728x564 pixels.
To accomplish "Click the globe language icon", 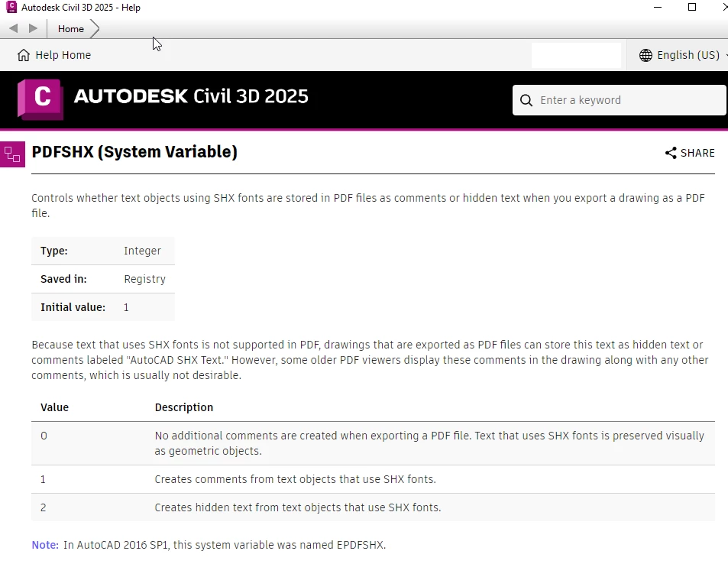I will coord(645,55).
